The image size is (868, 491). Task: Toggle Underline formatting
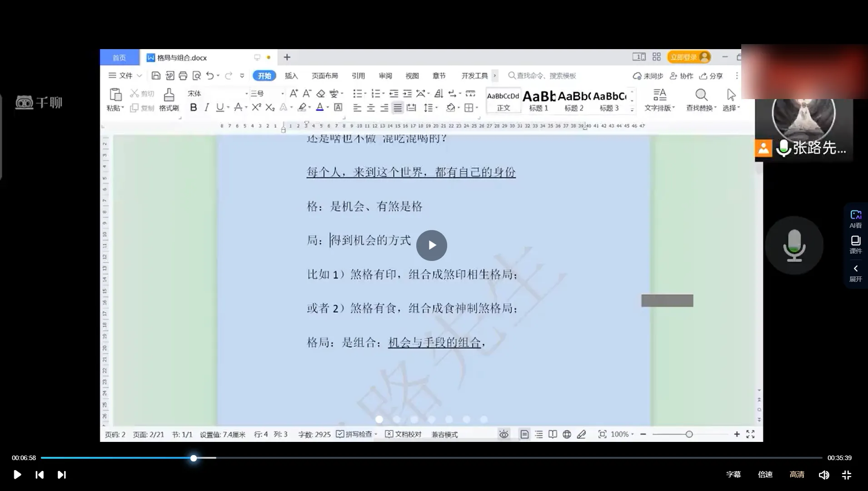[220, 107]
